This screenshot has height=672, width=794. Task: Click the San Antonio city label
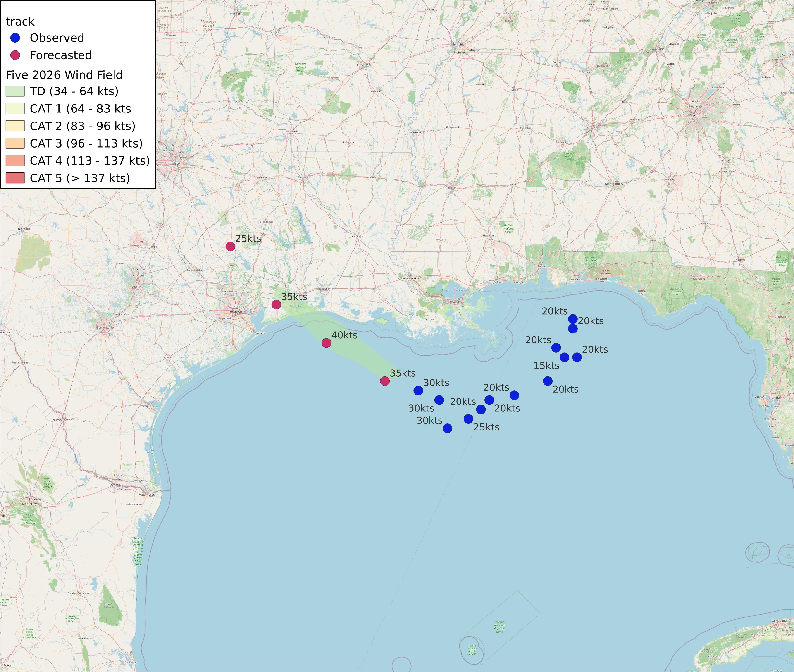pos(105,328)
